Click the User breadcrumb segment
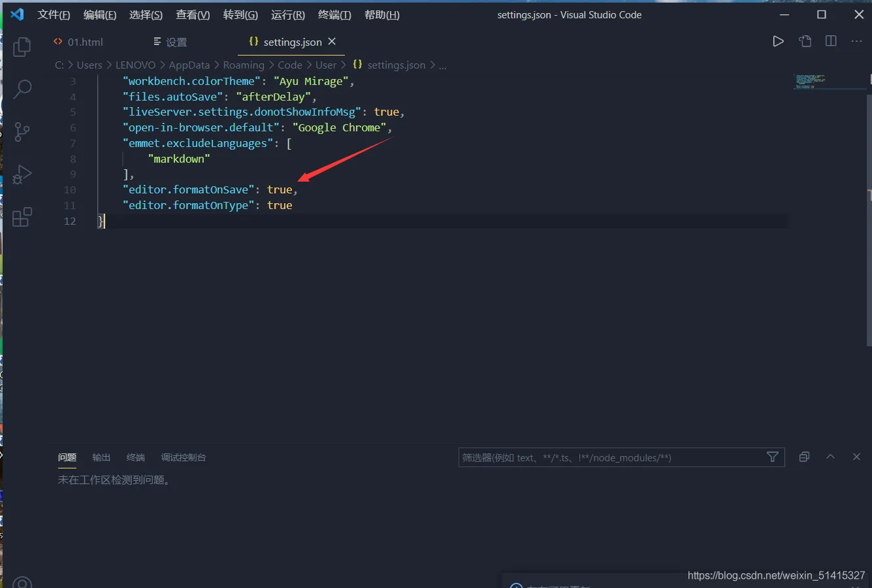 (x=326, y=65)
